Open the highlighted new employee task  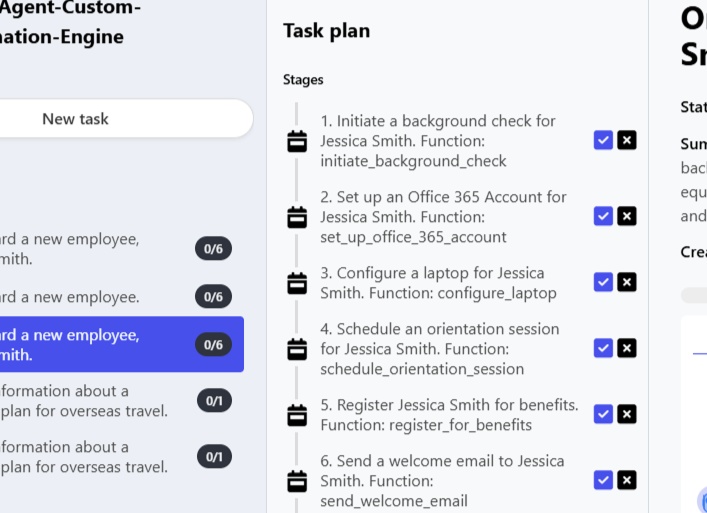122,344
